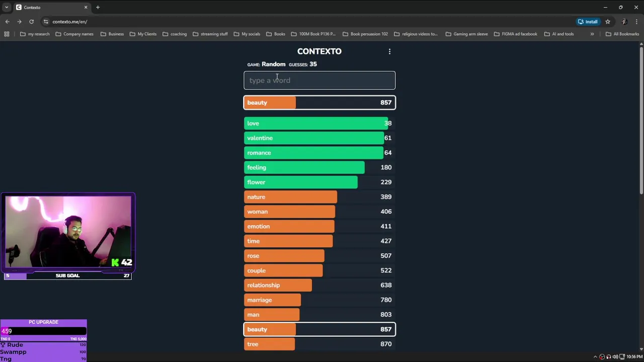Open the 'Books' bookmark folder
This screenshot has height=362, width=644.
tap(276, 34)
